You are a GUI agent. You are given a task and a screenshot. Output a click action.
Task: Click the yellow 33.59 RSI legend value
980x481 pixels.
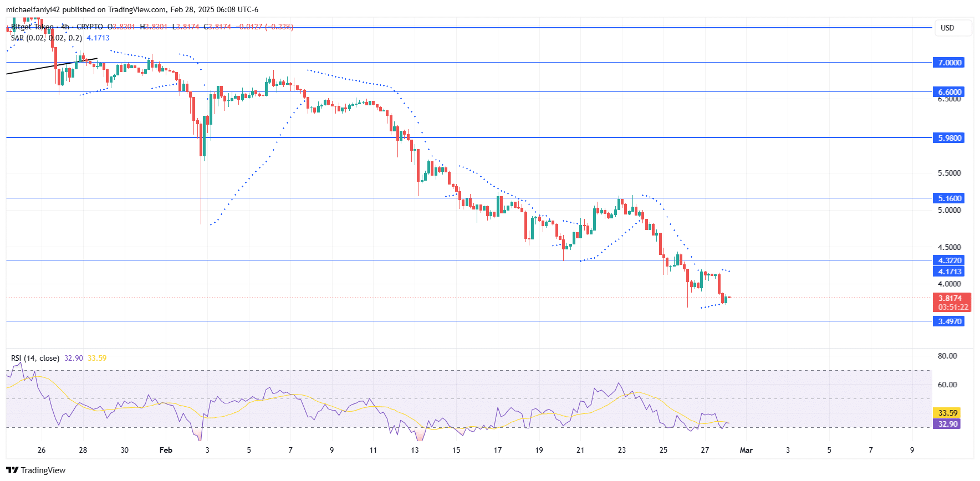pos(97,358)
